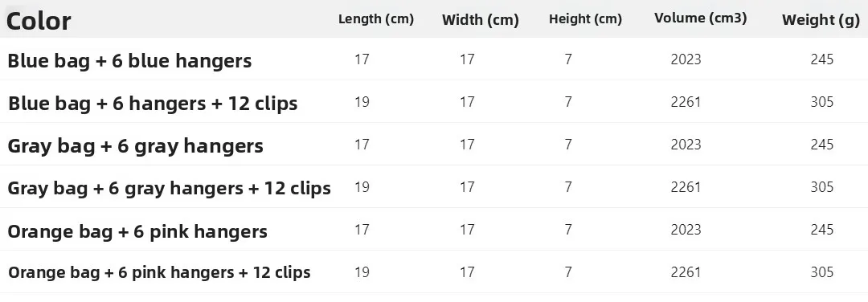The height and width of the screenshot is (302, 868).
Task: Select width 17 in blue bag hangers row
Action: point(467,59)
